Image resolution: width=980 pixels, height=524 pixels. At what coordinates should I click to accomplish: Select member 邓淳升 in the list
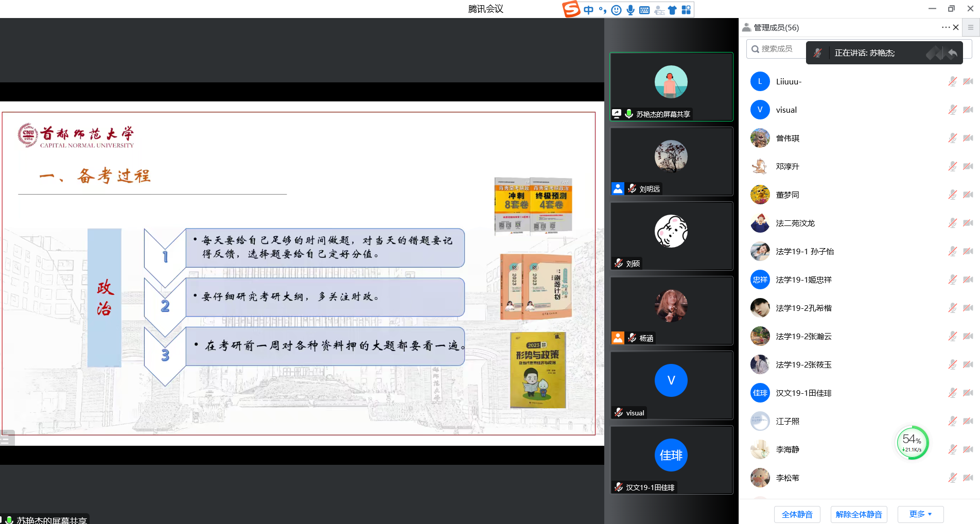tap(787, 166)
